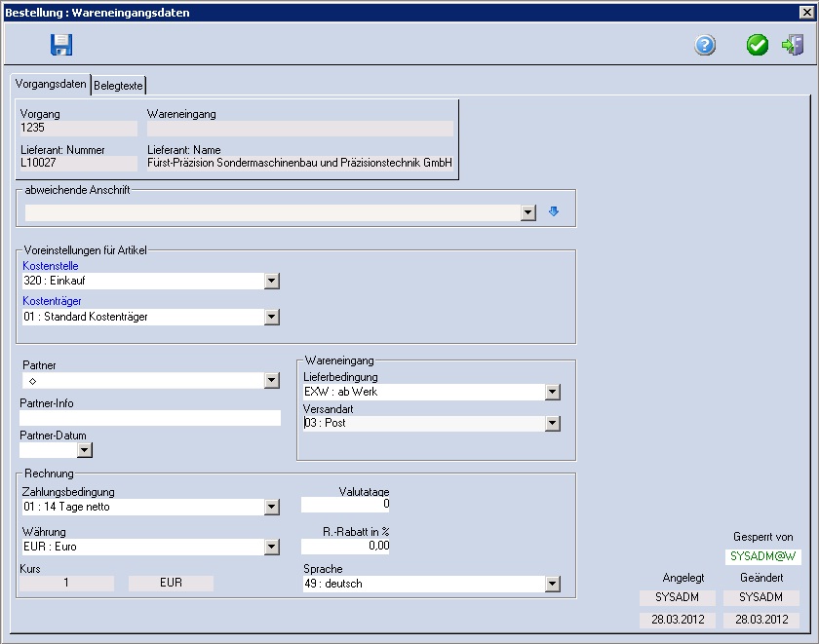This screenshot has width=819, height=644.
Task: Confirm with the green checkmark icon
Action: click(x=758, y=45)
